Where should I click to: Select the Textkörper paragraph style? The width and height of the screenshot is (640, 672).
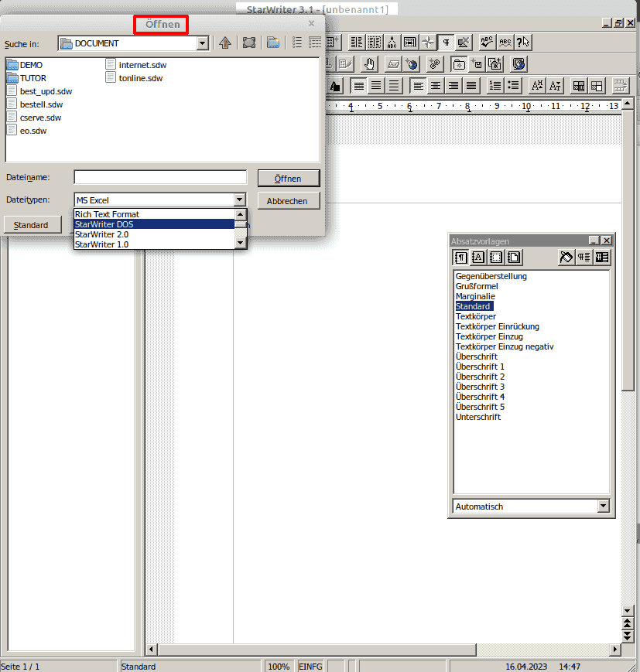[x=475, y=316]
